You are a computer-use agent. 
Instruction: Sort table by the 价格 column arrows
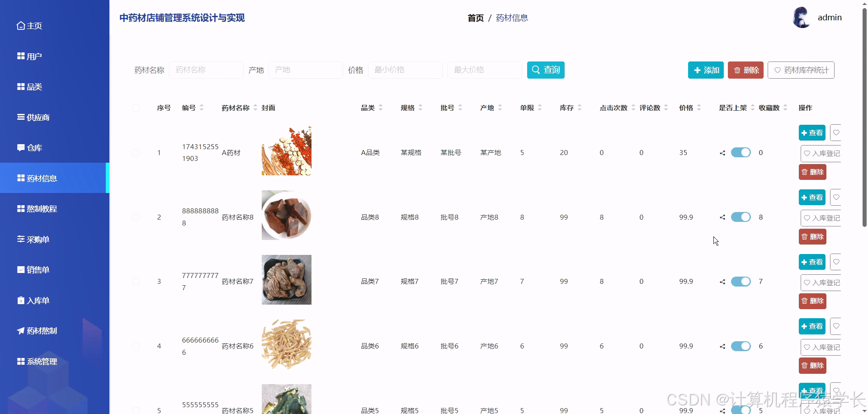pos(699,108)
